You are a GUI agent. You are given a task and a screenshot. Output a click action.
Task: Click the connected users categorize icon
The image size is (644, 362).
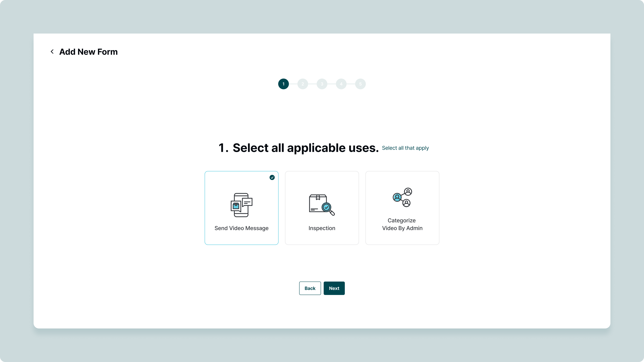[402, 197]
